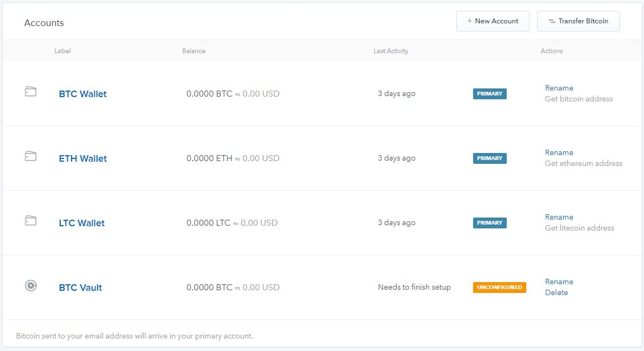Viewport: 644px width, 351px height.
Task: Click the BTC Vault safe icon
Action: pos(31,285)
